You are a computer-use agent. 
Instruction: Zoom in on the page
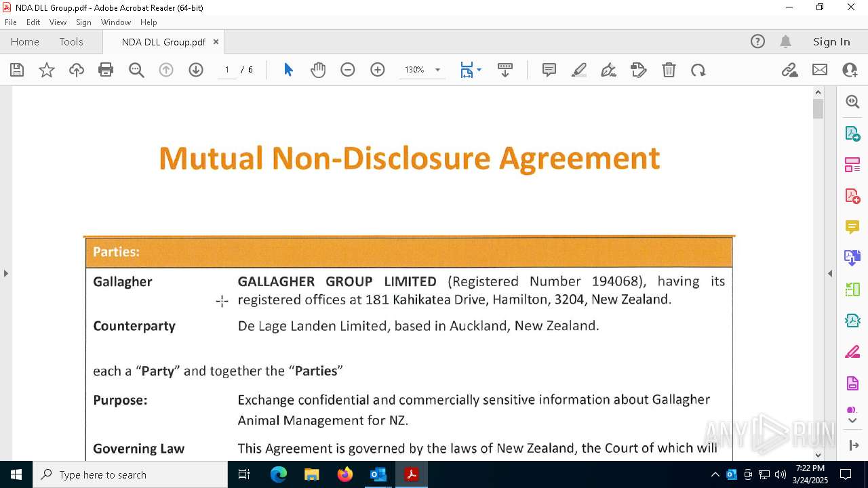click(378, 70)
